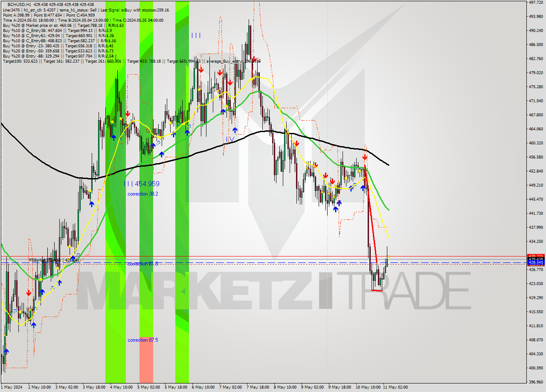Click the 'Buy %10 @ Entry -23: 380.425' line
This screenshot has width=546, height=392.
58,46
